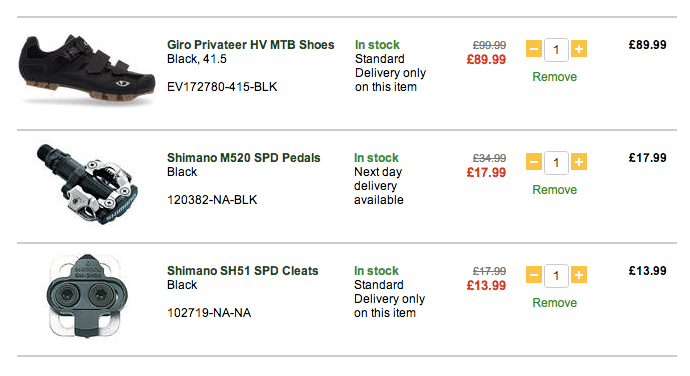Open the Shimano SH51 SPD Cleats link
The image size is (690, 376).
[x=242, y=271]
